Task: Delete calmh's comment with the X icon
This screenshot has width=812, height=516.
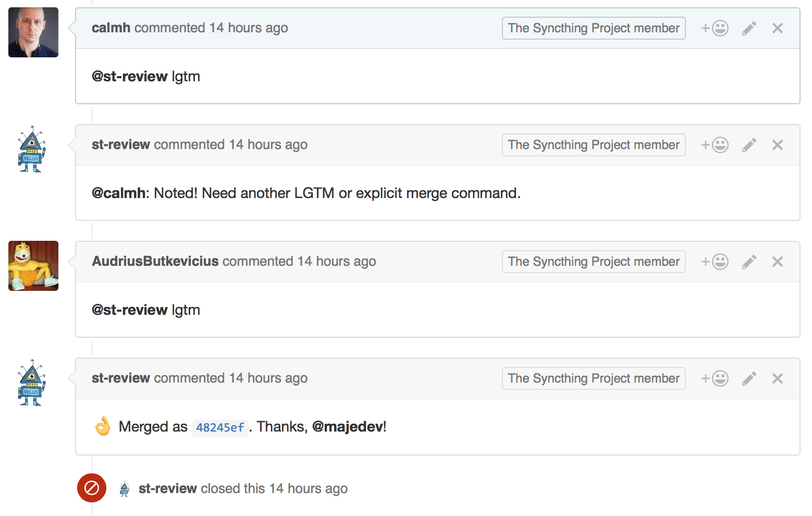Action: 778,28
